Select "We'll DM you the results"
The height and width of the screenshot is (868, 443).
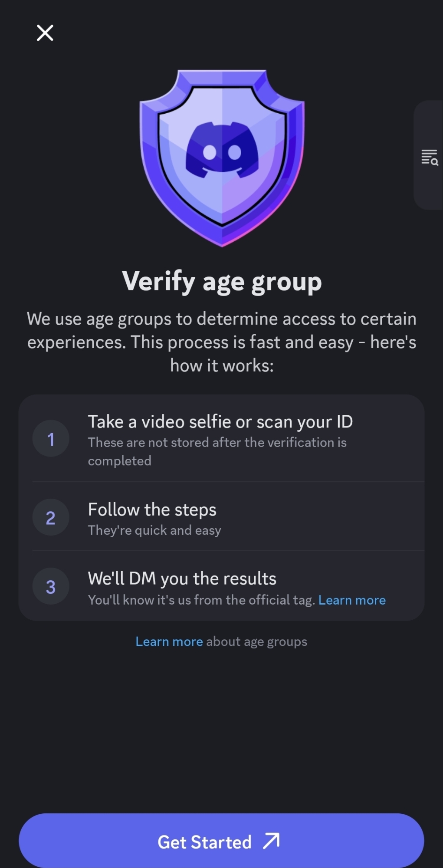(182, 579)
